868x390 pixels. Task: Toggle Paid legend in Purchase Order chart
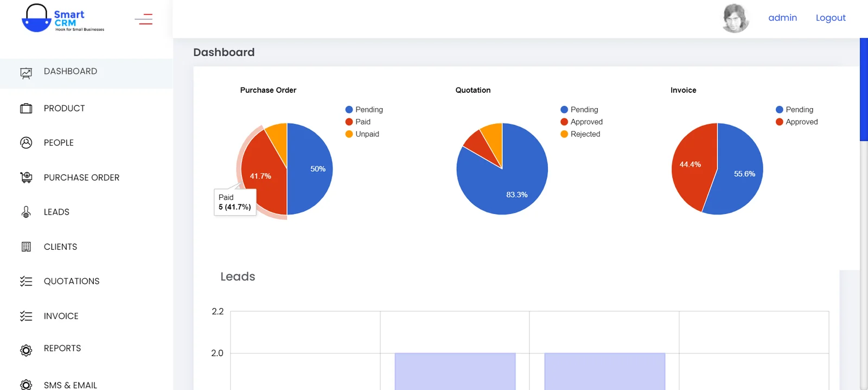tap(358, 122)
